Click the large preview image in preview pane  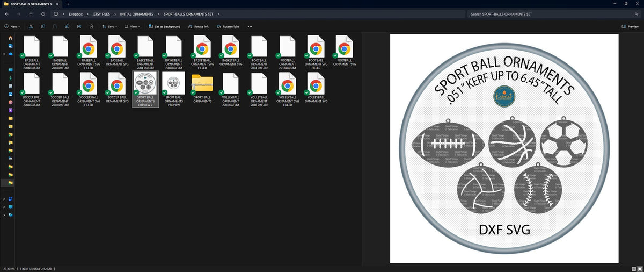(x=504, y=148)
